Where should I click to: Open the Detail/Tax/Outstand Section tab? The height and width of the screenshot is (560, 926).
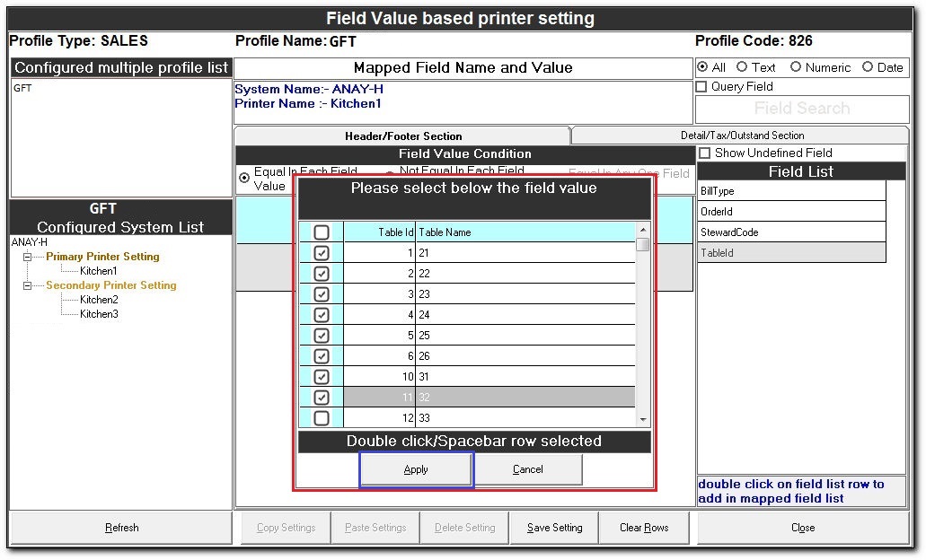pos(742,136)
